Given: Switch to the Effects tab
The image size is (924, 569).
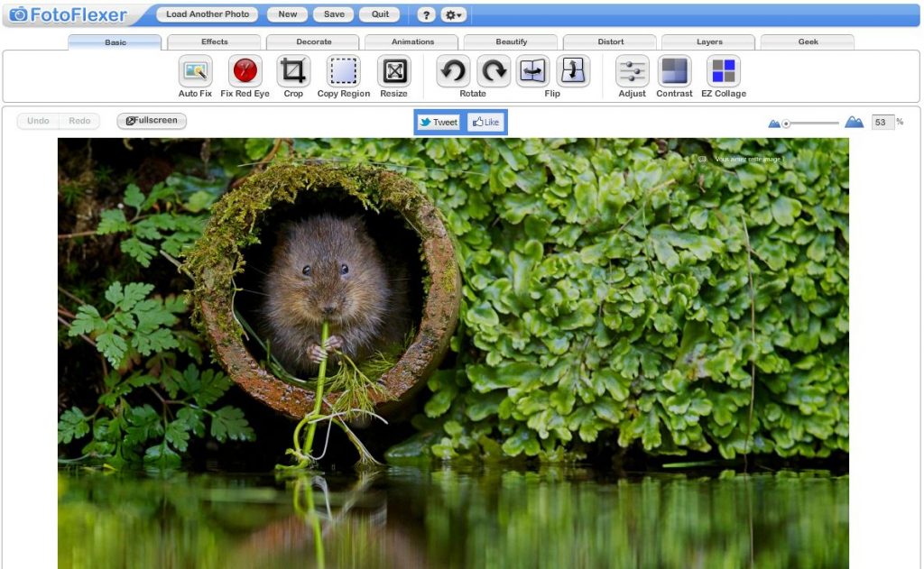Looking at the screenshot, I should pyautogui.click(x=214, y=41).
